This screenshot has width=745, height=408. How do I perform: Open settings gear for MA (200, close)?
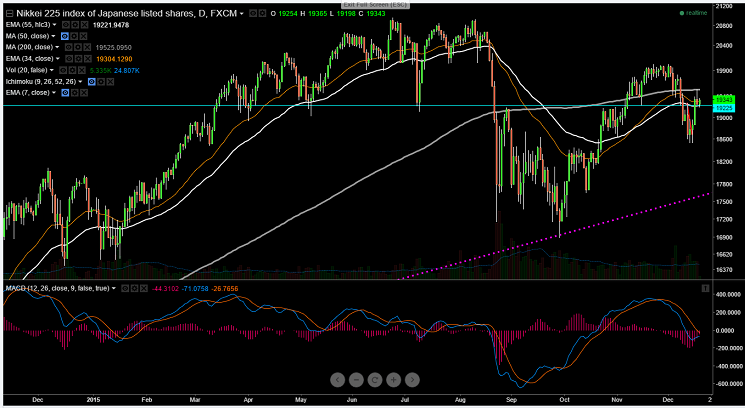(x=78, y=47)
